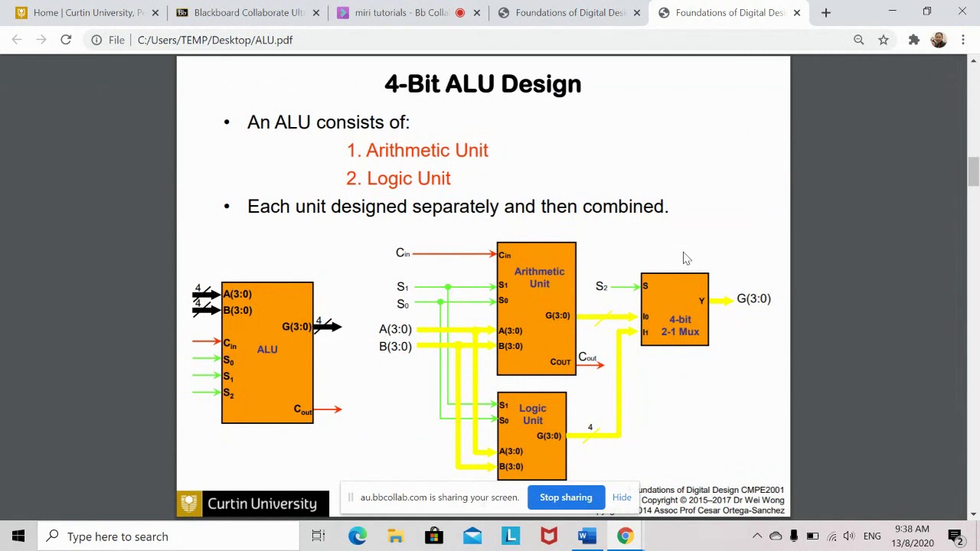Open Chrome extensions puzzle icon

pos(913,40)
